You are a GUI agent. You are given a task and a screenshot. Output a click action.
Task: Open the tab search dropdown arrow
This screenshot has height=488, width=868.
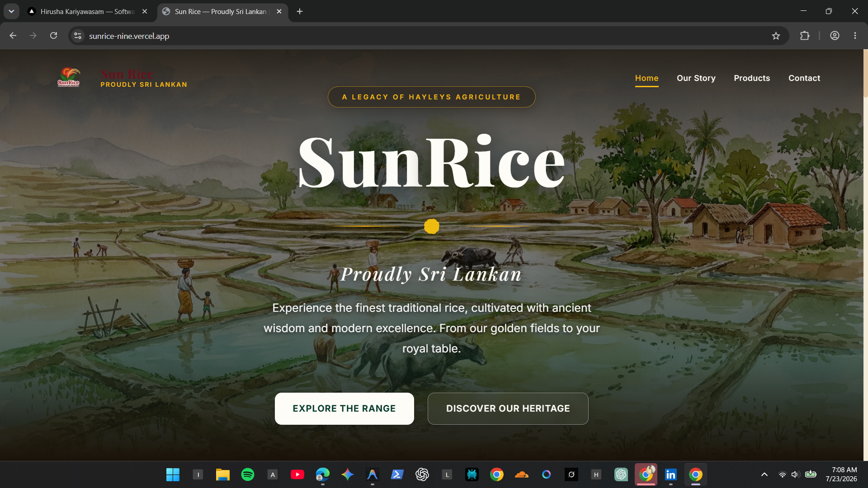tap(11, 11)
